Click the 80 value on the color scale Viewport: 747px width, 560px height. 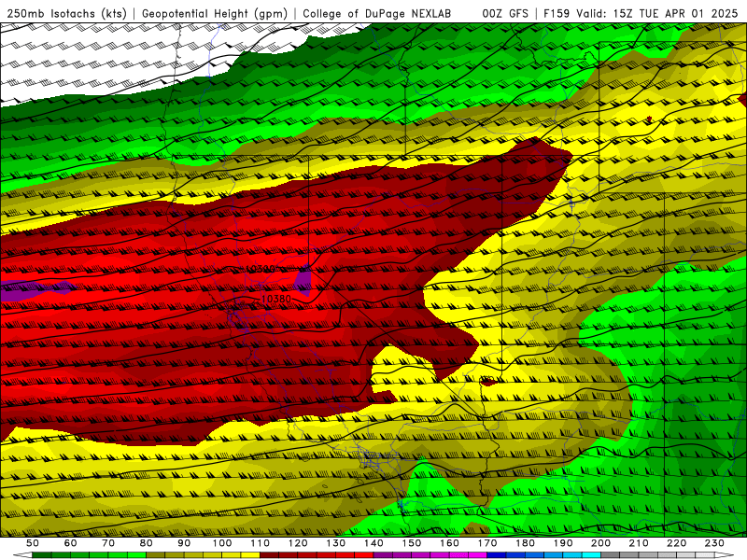click(147, 543)
